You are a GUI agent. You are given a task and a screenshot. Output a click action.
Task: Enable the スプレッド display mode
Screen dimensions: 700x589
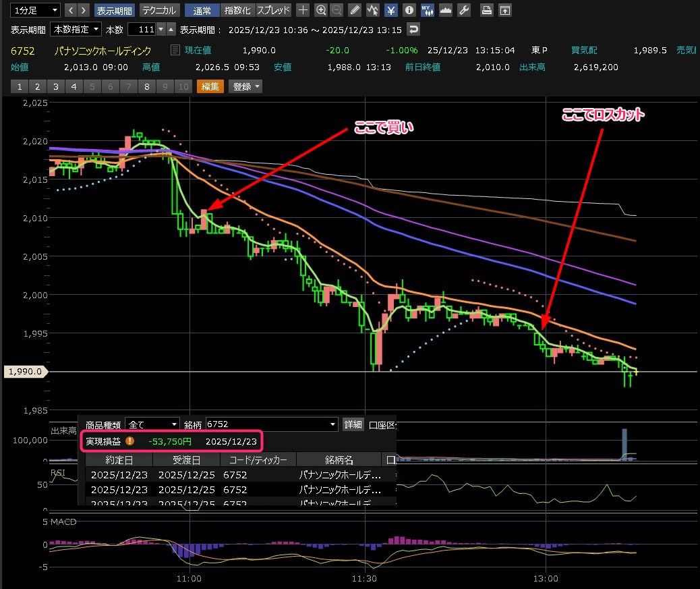(x=273, y=10)
